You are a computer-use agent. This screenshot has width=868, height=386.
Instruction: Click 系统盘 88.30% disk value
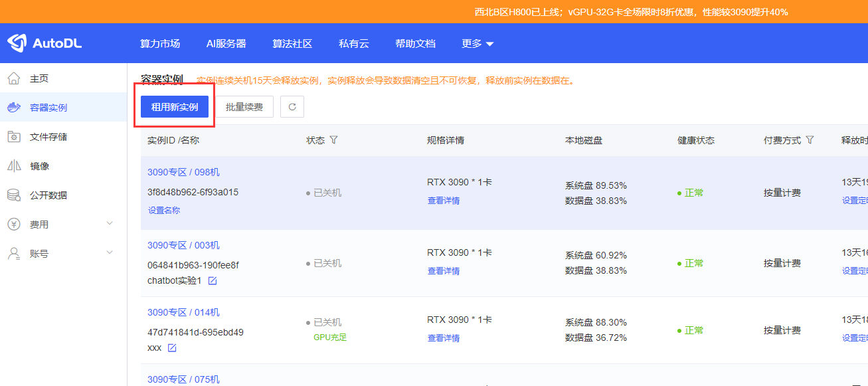click(x=596, y=322)
